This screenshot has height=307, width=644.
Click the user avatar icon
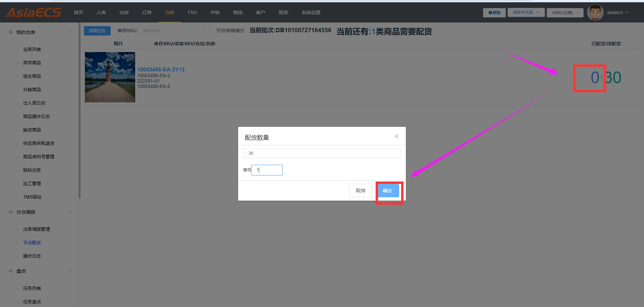(x=595, y=12)
